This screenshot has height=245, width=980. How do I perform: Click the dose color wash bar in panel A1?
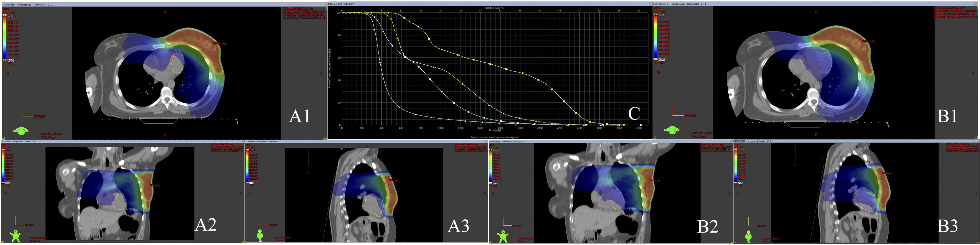pos(4,38)
